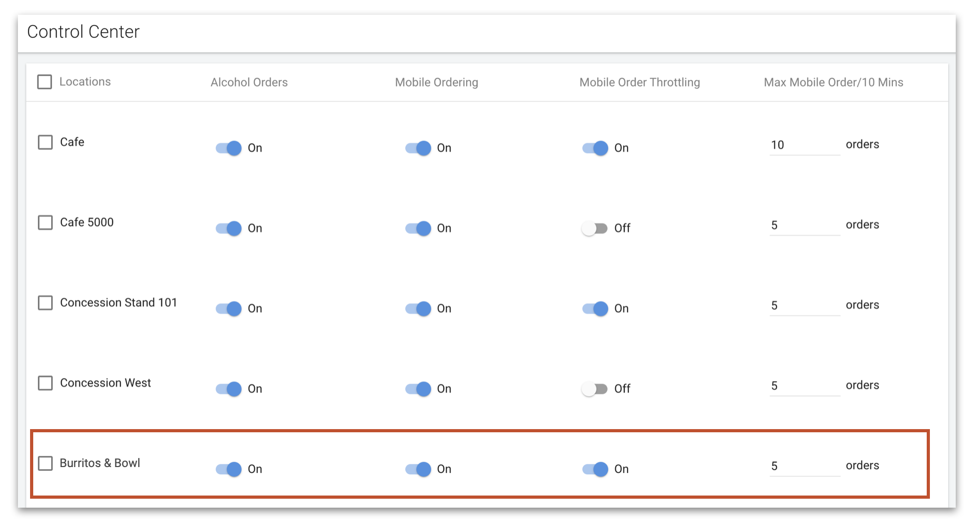Select the Concession West max orders field
The image size is (980, 524).
(x=805, y=385)
